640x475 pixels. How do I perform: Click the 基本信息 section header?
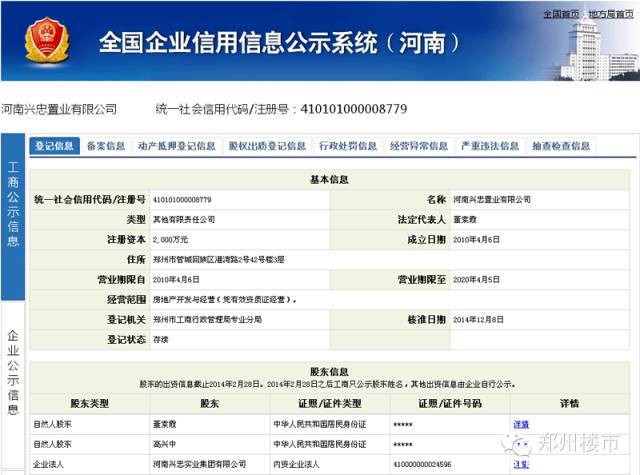(329, 180)
